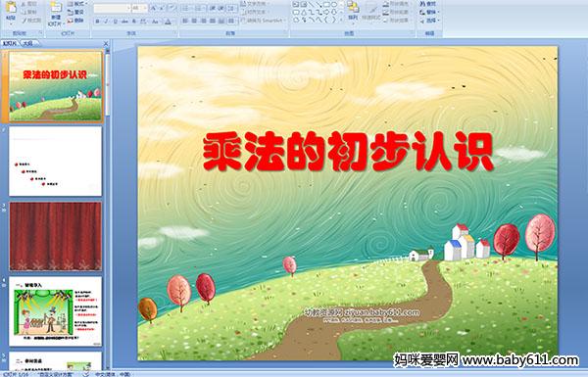Click the font color 'A' icon
The image size is (588, 377).
point(168,22)
